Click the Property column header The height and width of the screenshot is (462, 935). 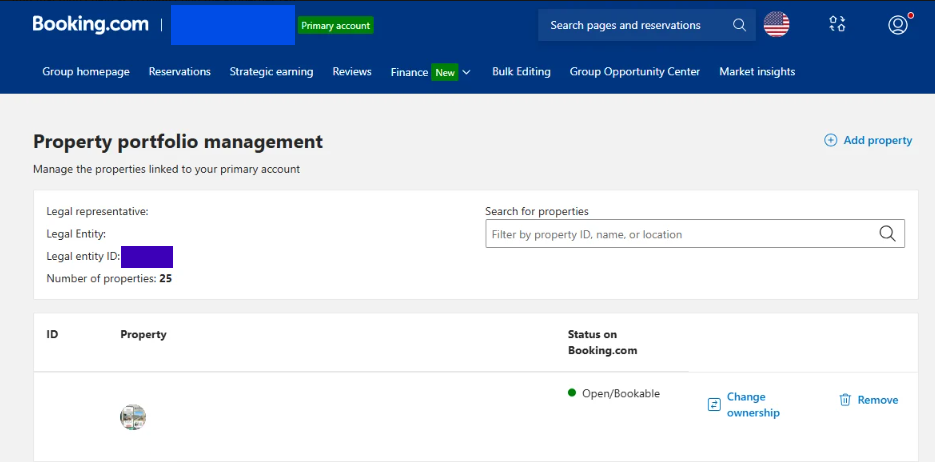coord(143,334)
